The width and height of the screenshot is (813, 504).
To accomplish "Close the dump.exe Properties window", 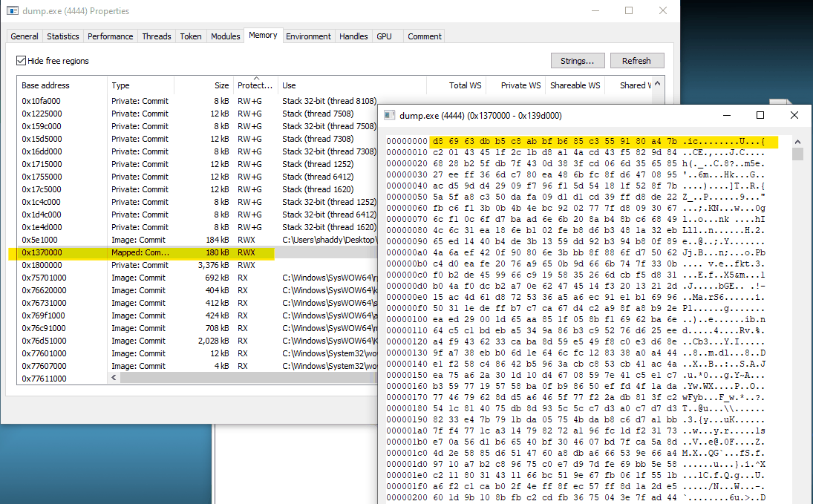I will tap(662, 10).
